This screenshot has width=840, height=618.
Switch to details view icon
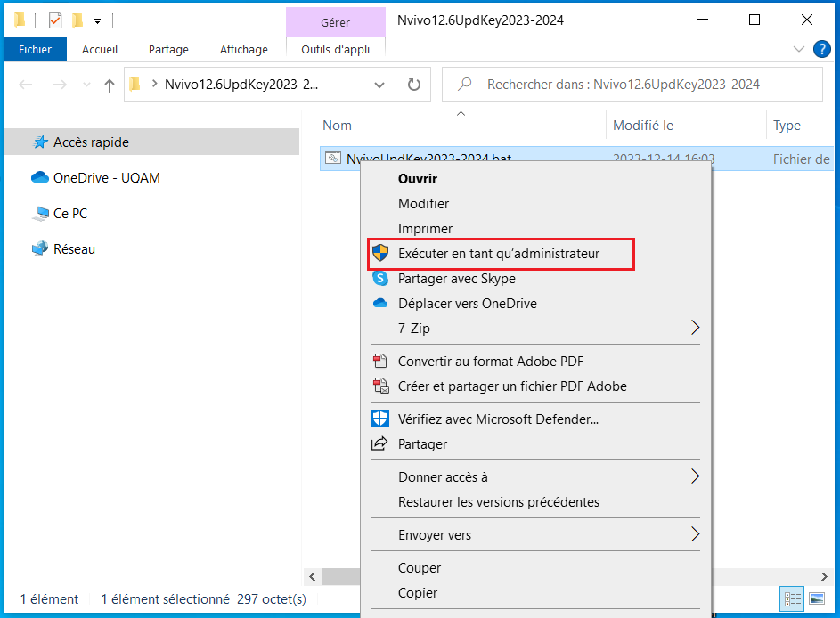pos(792,598)
